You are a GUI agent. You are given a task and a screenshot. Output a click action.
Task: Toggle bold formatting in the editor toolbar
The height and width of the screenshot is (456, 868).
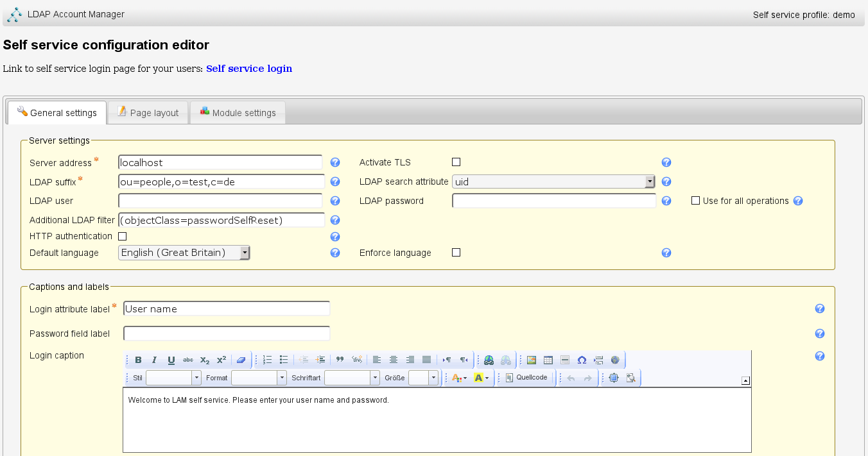pos(138,360)
